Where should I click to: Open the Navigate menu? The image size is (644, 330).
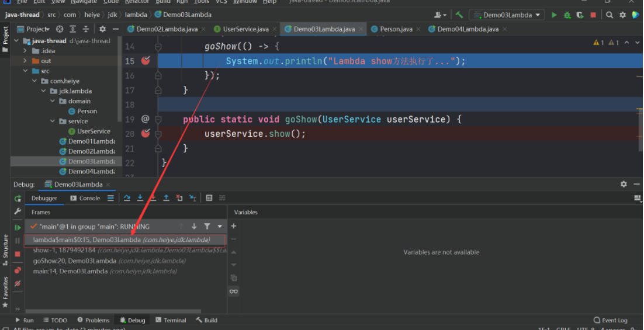84,2
